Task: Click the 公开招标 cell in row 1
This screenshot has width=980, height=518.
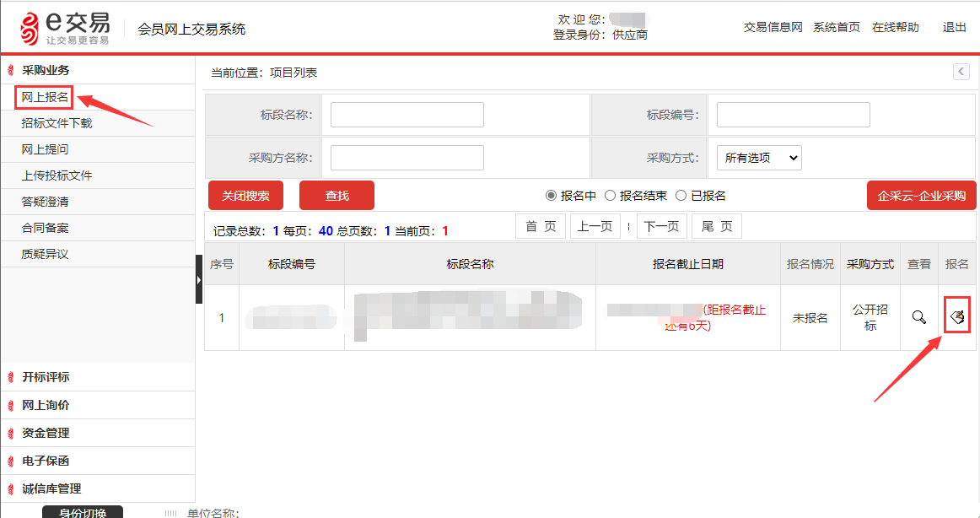Action: click(870, 317)
